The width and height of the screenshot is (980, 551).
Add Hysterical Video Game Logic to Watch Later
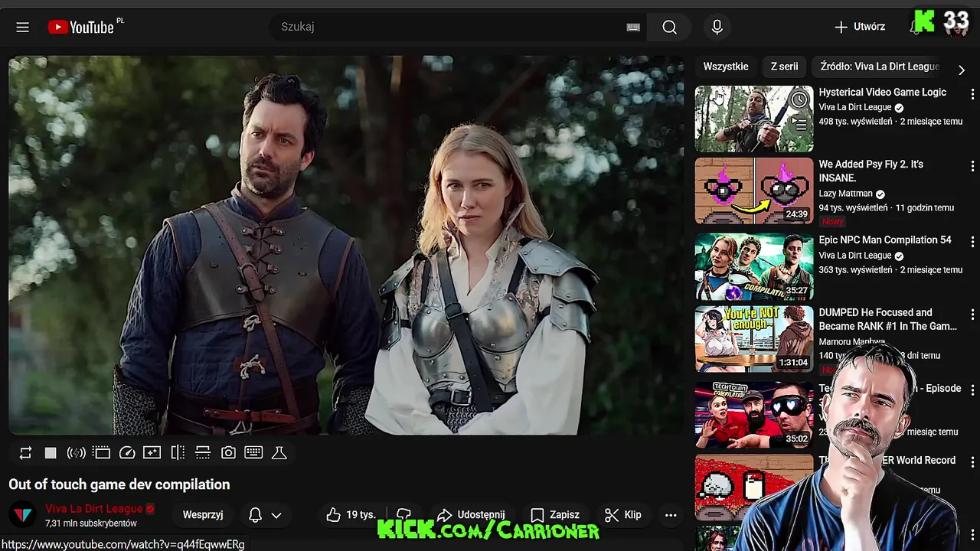click(799, 99)
